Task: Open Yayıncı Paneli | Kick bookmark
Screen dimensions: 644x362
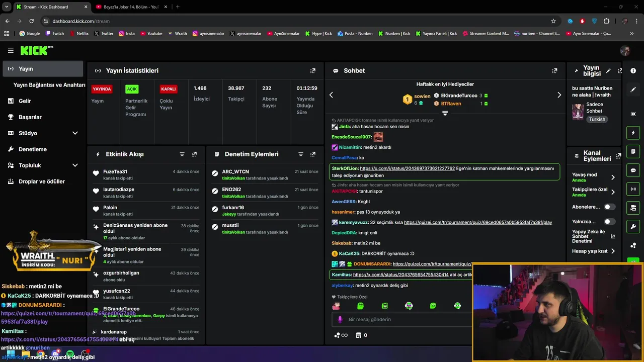Action: tap(436, 34)
